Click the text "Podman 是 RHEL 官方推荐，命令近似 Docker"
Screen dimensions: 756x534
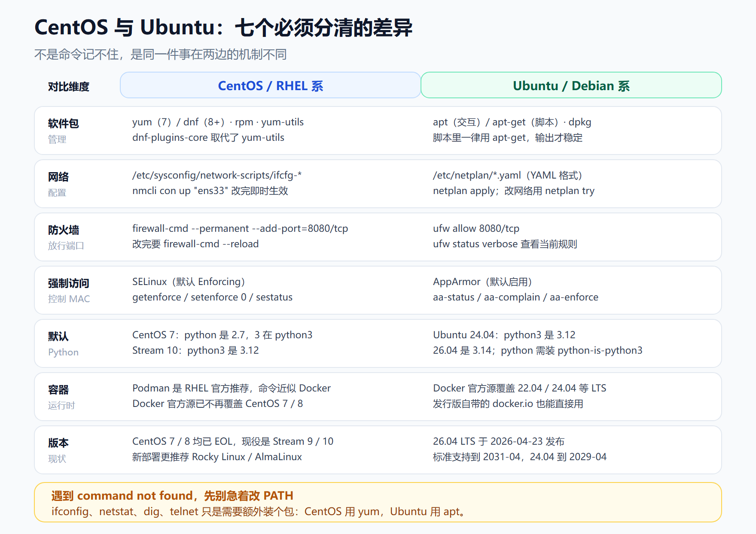232,388
